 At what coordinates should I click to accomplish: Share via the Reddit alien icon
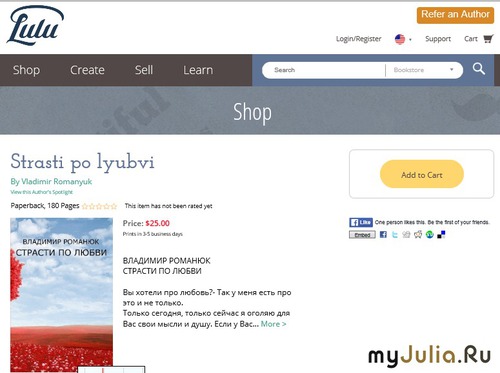pos(418,235)
